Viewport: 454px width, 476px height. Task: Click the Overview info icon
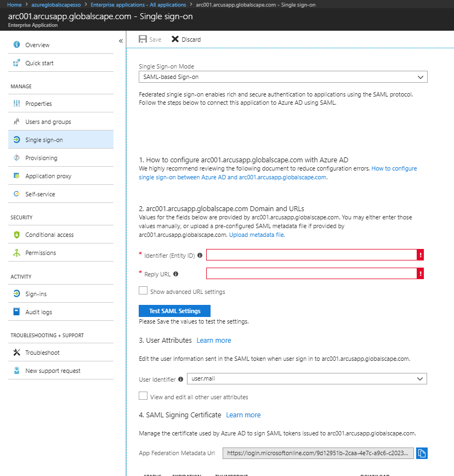coord(16,44)
